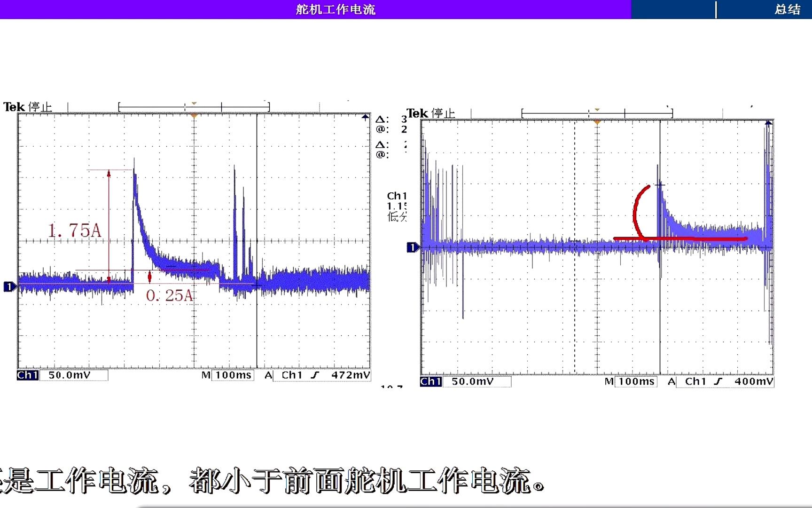This screenshot has height=508, width=812.
Task: Select the 舵机工作电流 section tab
Action: click(336, 9)
